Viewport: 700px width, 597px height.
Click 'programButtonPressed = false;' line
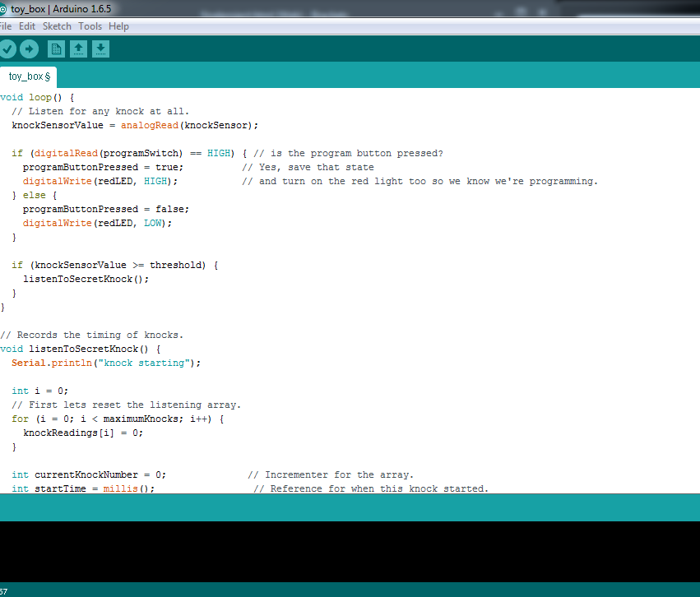(x=106, y=209)
